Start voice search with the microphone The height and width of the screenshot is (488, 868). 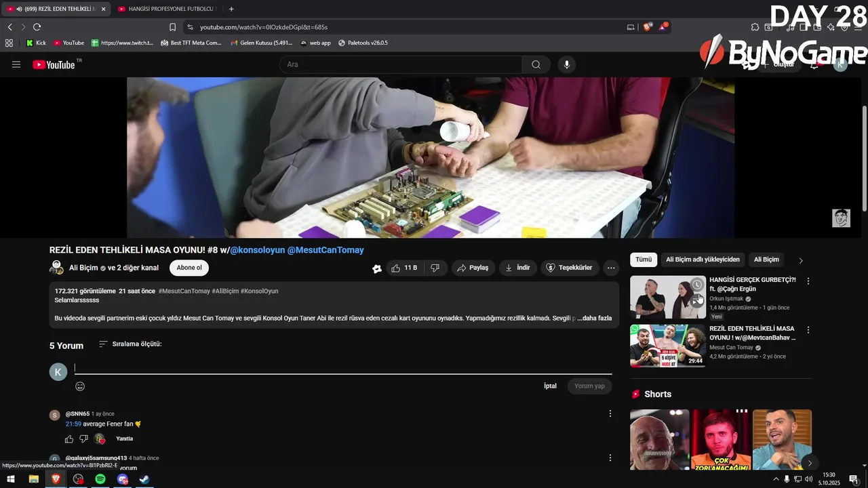click(x=567, y=64)
